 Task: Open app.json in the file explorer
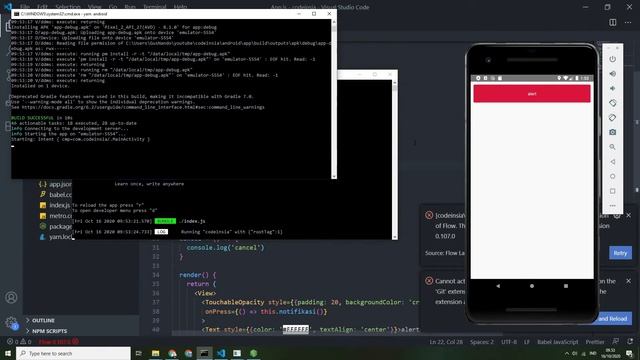tap(56, 184)
